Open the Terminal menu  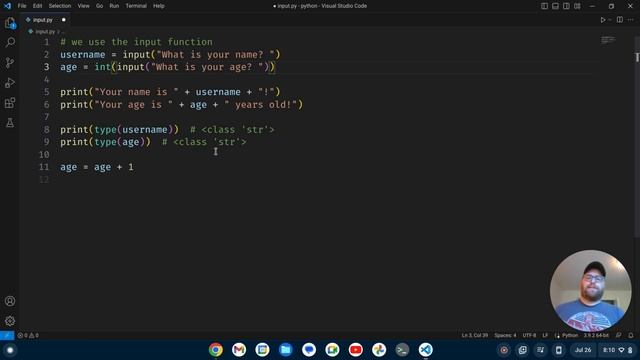click(x=136, y=6)
